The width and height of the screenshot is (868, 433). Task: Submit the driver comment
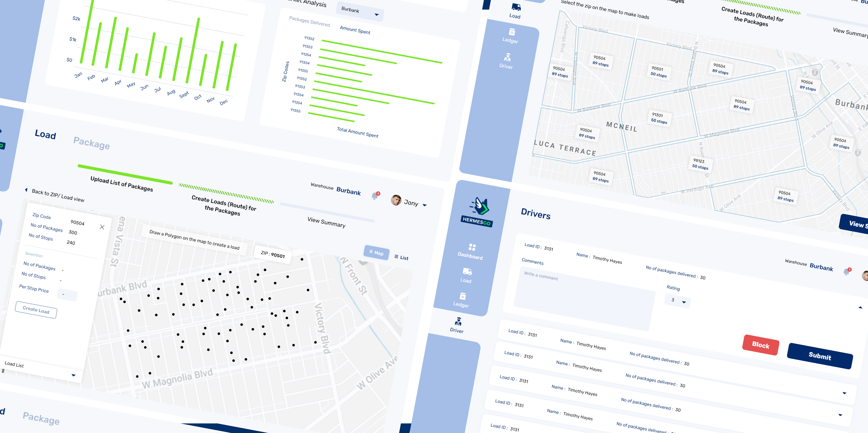(820, 356)
